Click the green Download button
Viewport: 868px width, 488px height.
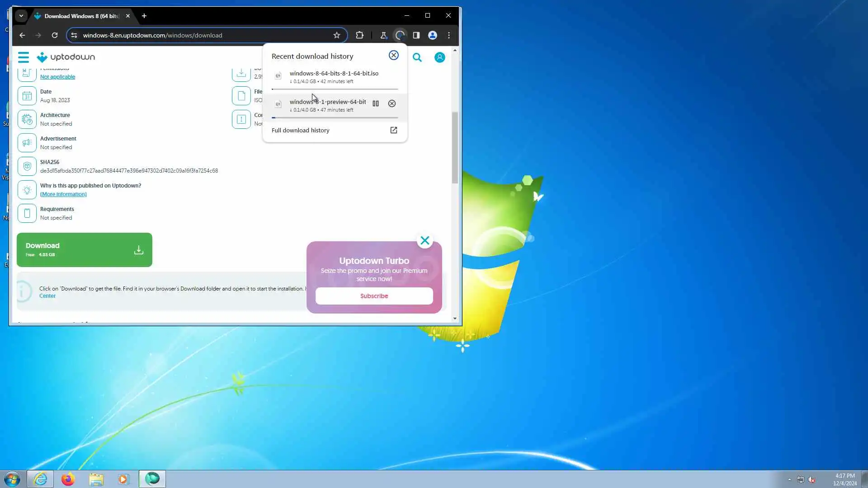coord(85,250)
